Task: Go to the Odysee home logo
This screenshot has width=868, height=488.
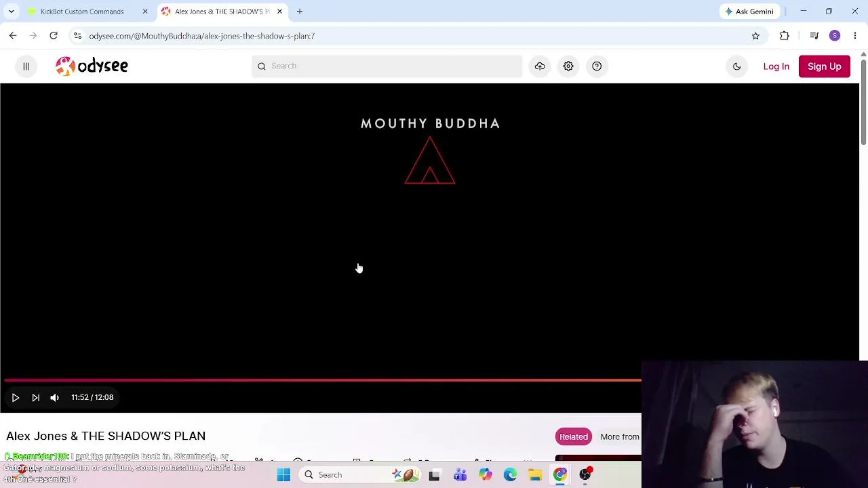Action: coord(92,66)
